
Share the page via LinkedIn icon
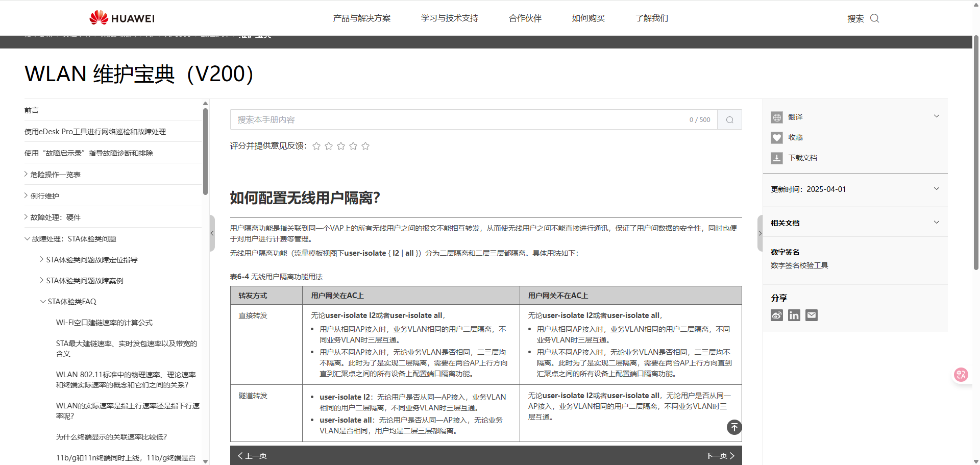tap(794, 315)
